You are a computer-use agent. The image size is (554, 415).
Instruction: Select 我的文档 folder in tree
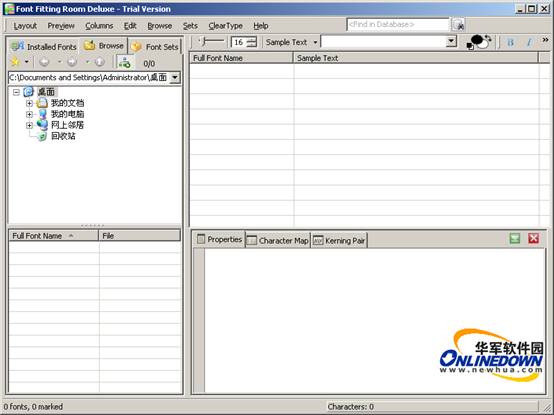pyautogui.click(x=67, y=103)
